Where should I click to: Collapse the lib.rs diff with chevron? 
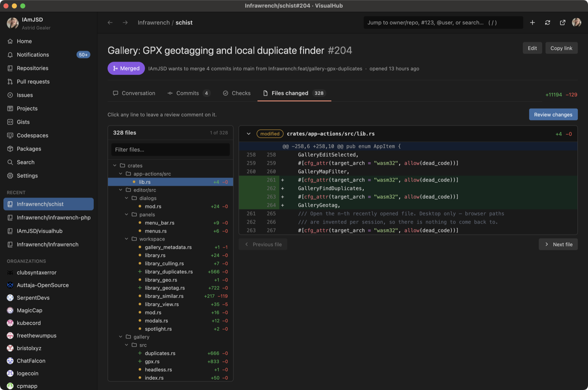248,134
